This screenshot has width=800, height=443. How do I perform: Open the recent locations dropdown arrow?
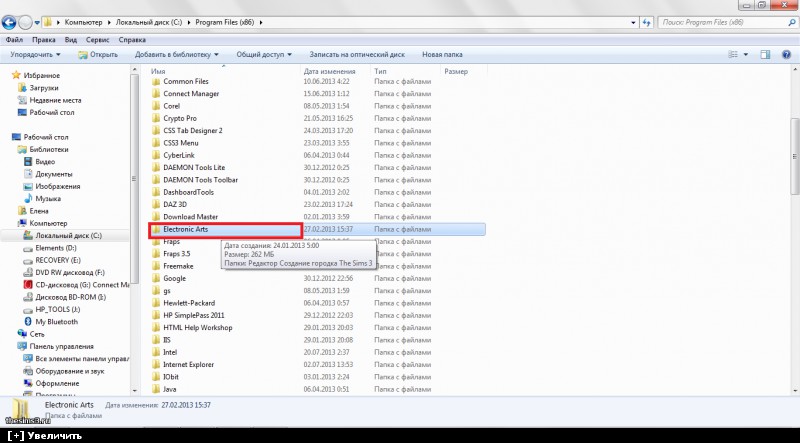(37, 23)
